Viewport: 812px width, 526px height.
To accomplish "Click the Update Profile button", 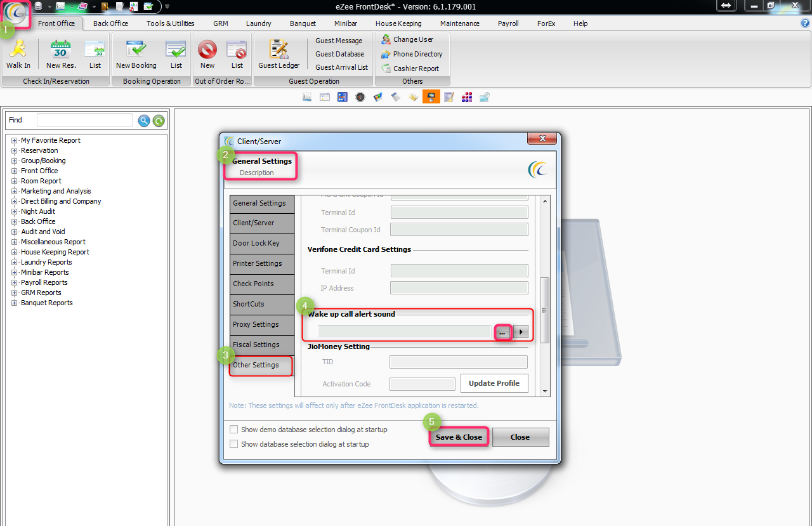I will coord(494,383).
